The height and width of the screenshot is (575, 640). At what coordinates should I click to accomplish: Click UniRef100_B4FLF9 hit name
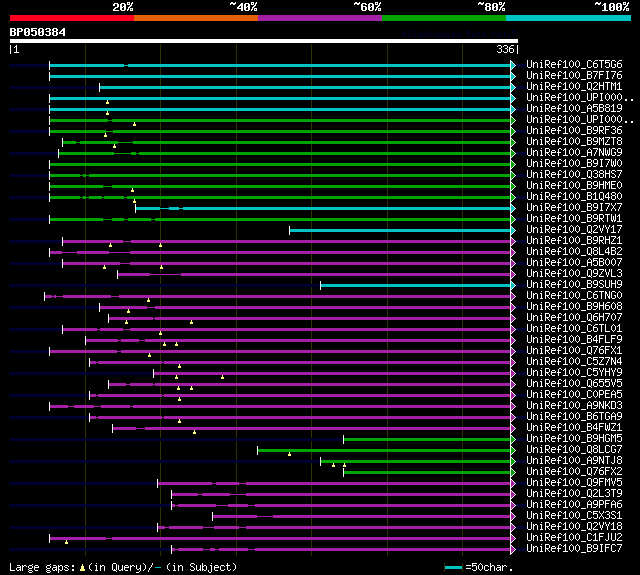pyautogui.click(x=574, y=340)
